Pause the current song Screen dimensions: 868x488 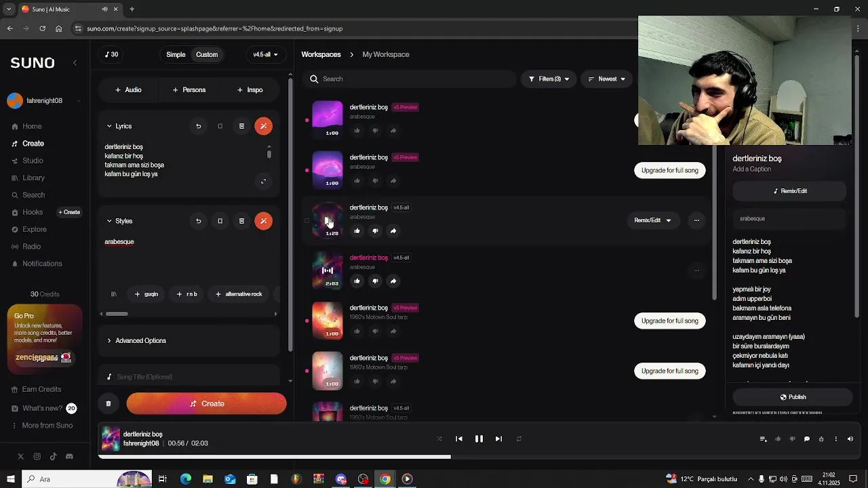pyautogui.click(x=479, y=439)
